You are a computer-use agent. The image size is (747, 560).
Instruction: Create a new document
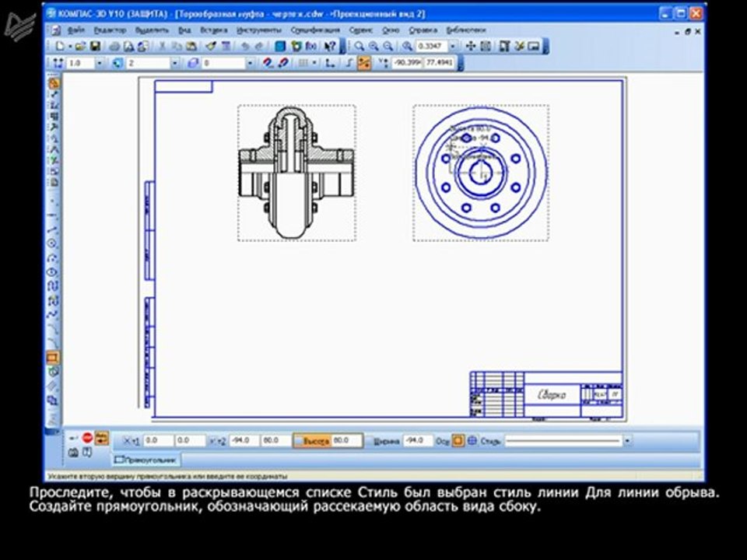coord(60,46)
